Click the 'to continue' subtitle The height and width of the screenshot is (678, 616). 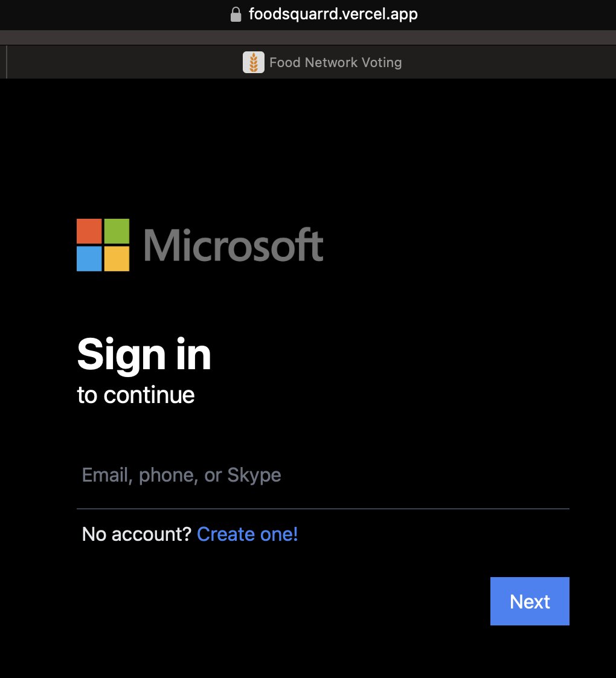pos(136,395)
